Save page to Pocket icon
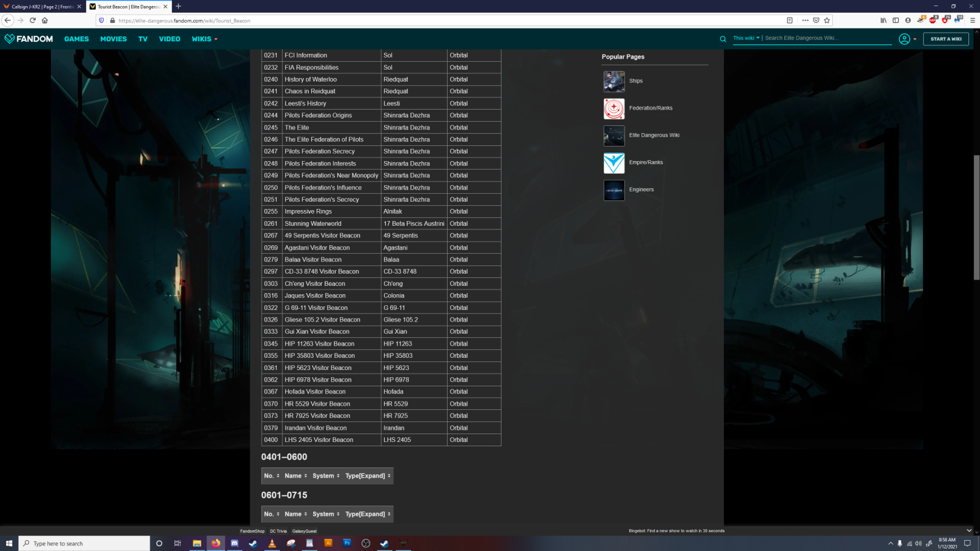 [x=816, y=20]
